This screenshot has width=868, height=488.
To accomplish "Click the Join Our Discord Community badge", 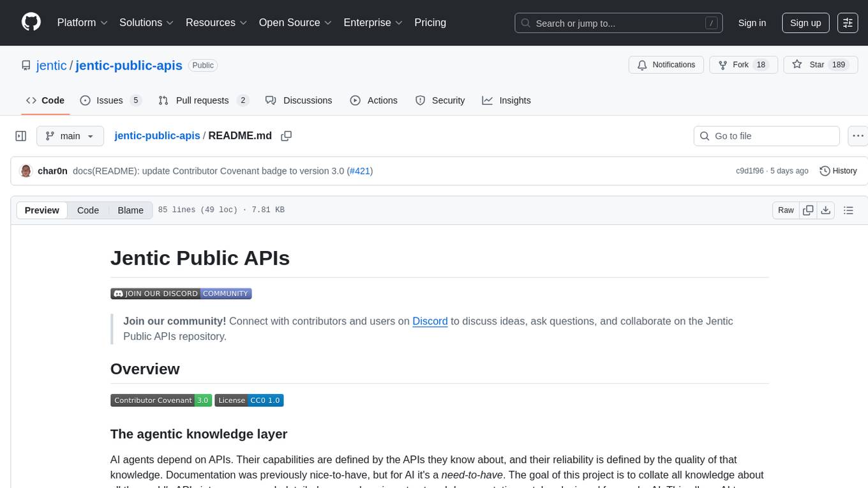I will pyautogui.click(x=181, y=294).
